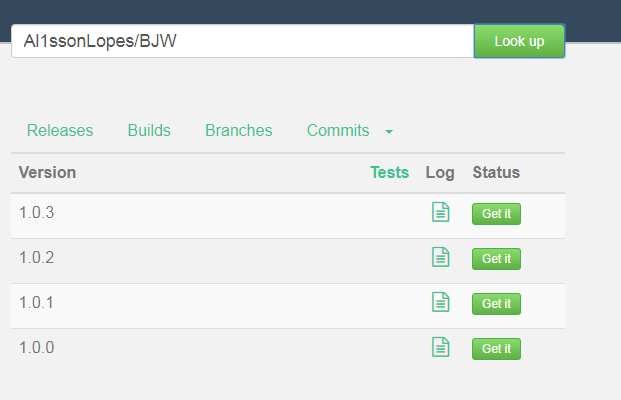Image resolution: width=621 pixels, height=400 pixels.
Task: Click the Tests column header link
Action: 390,173
